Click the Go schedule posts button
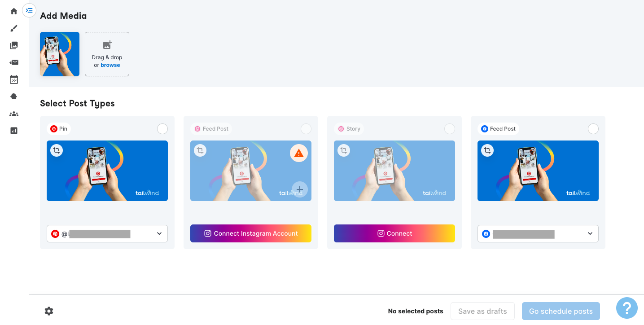Viewport: 644px width, 325px height. click(561, 311)
